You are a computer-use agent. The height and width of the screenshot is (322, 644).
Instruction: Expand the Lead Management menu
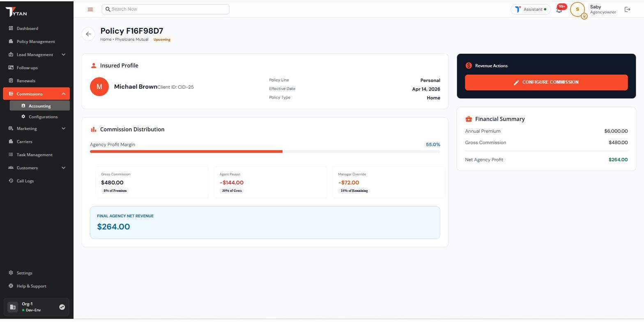(x=63, y=55)
